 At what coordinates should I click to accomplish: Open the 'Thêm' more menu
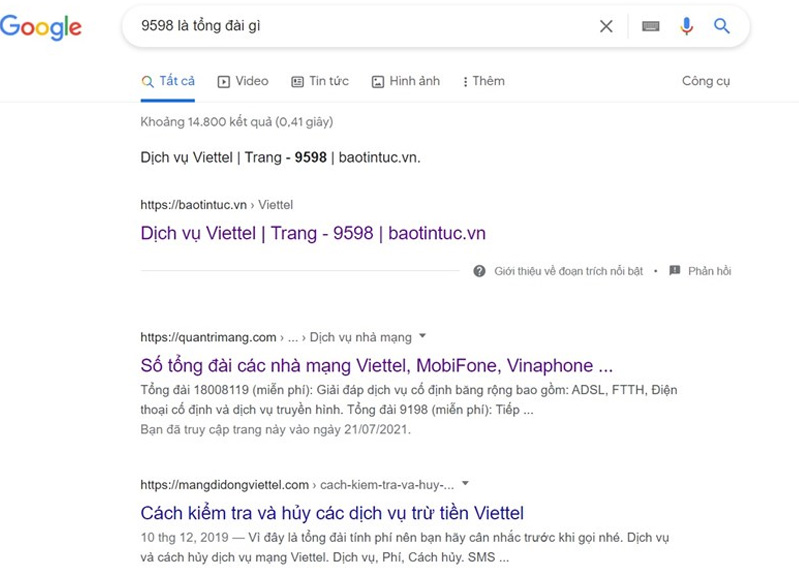click(484, 82)
